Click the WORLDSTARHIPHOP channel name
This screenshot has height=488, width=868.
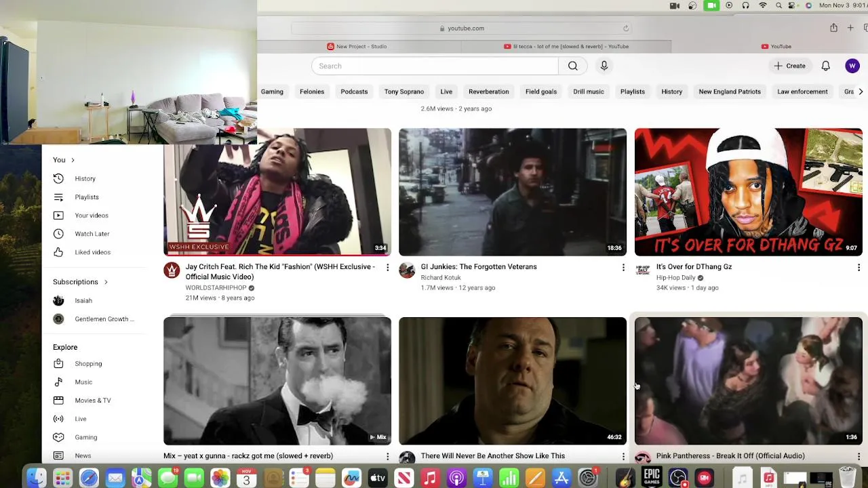pos(216,287)
